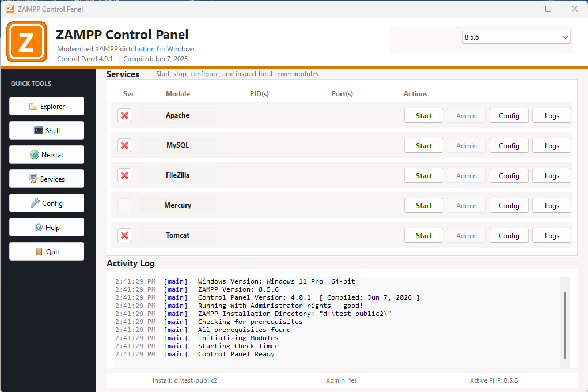Start the Apache module
The width and height of the screenshot is (588, 392).
point(424,116)
